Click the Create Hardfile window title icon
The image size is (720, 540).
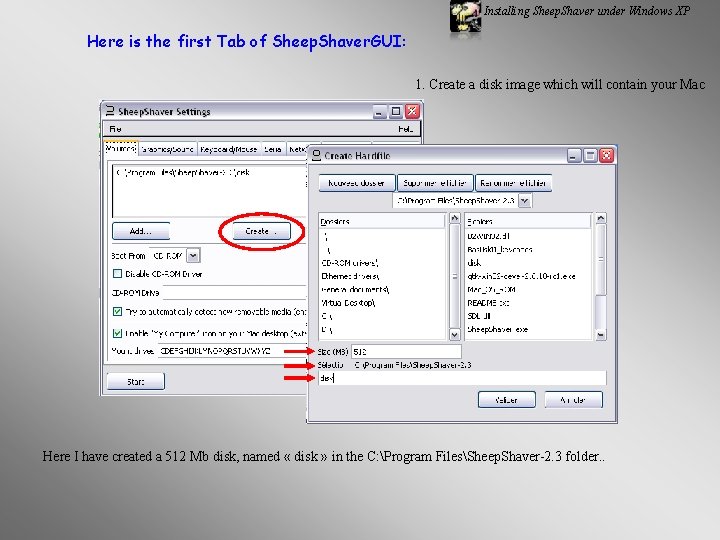coord(316,155)
